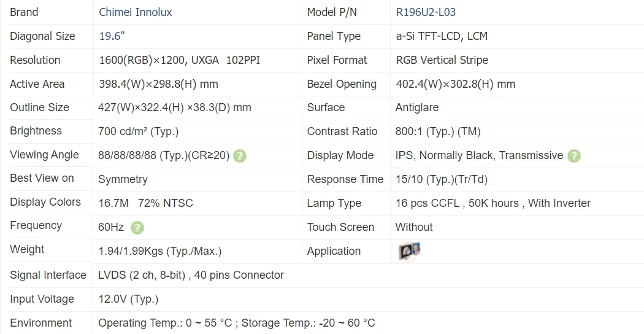Click the RGB Vertical Stripe pixel format value
Image resolution: width=644 pixels, height=334 pixels.
pyautogui.click(x=442, y=60)
